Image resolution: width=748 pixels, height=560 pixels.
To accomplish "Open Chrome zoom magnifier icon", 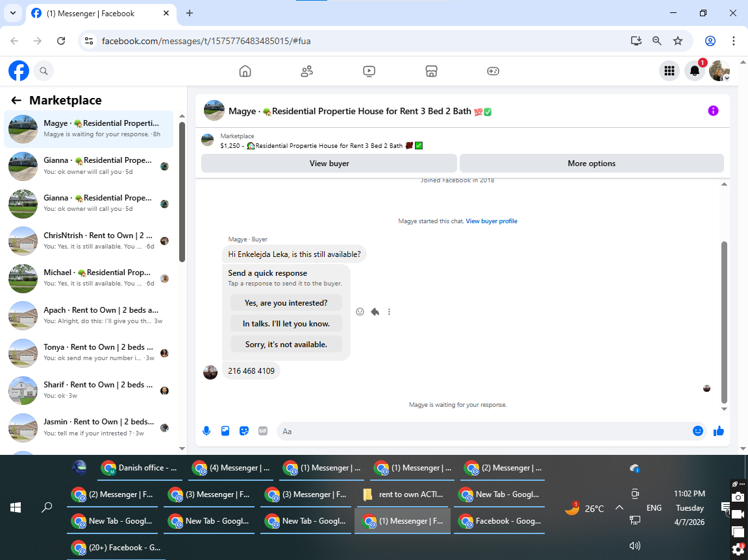I will pyautogui.click(x=657, y=41).
